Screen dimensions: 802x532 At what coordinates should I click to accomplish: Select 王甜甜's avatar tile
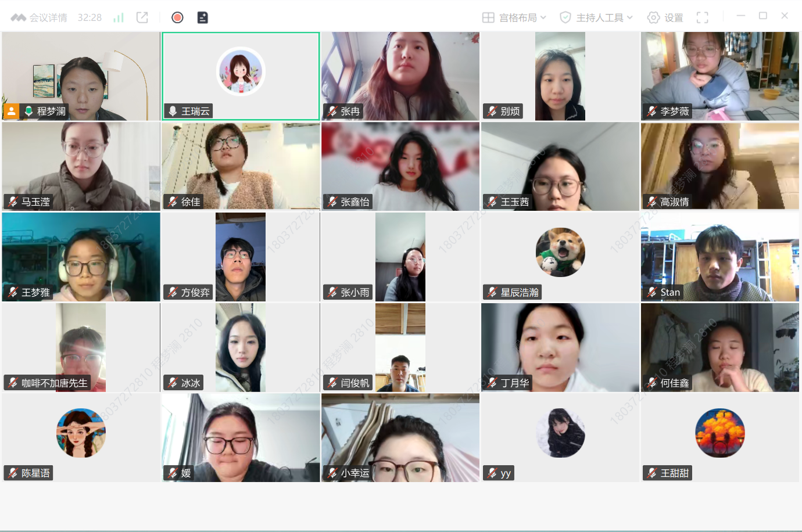click(x=719, y=433)
